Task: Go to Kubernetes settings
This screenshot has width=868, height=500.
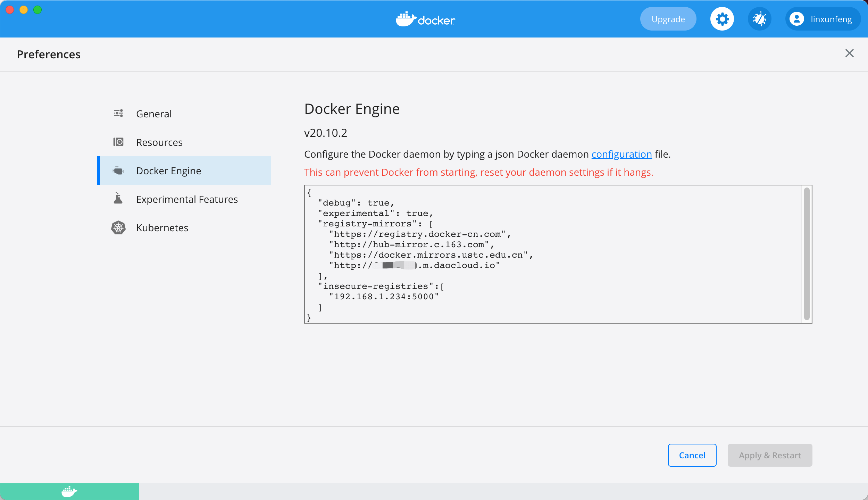Action: click(x=162, y=228)
